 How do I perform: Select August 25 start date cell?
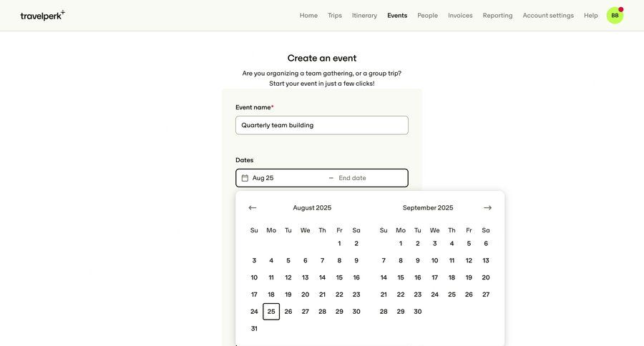271,312
